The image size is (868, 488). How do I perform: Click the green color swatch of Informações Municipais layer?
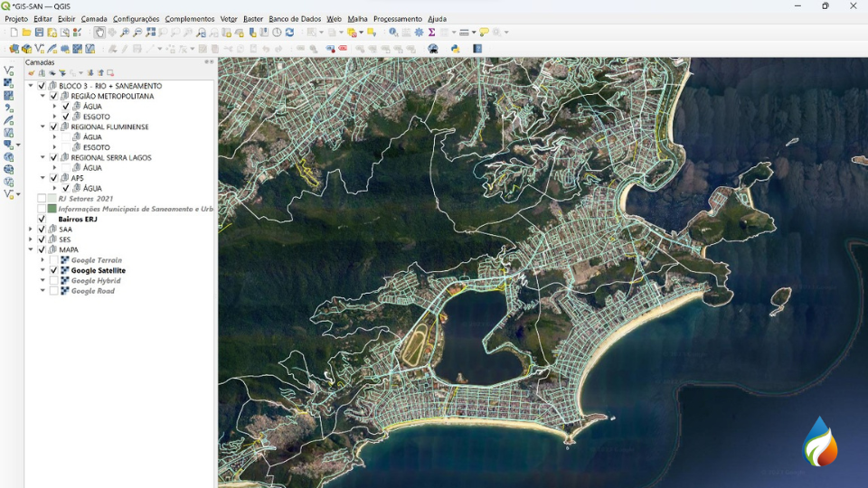[52, 209]
